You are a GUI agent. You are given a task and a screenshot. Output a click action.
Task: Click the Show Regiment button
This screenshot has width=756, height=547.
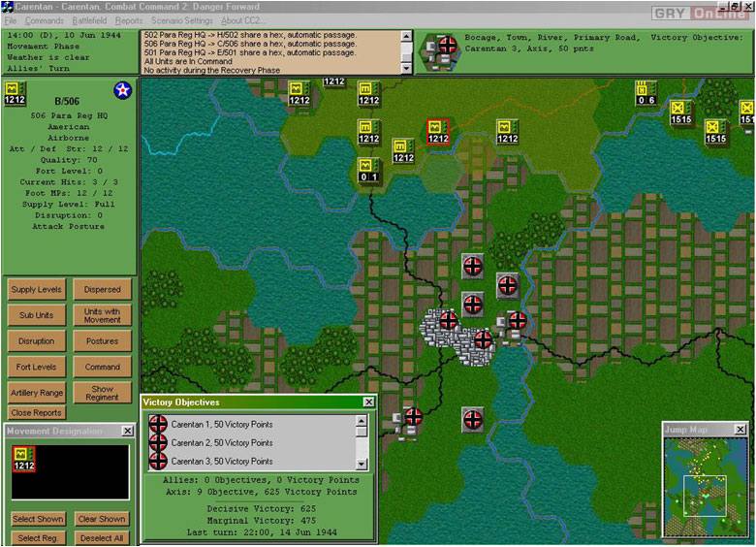[x=103, y=393]
